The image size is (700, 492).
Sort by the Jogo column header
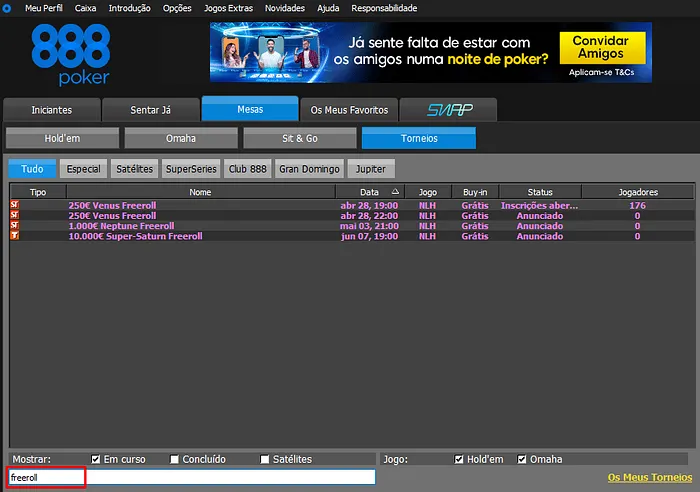428,192
